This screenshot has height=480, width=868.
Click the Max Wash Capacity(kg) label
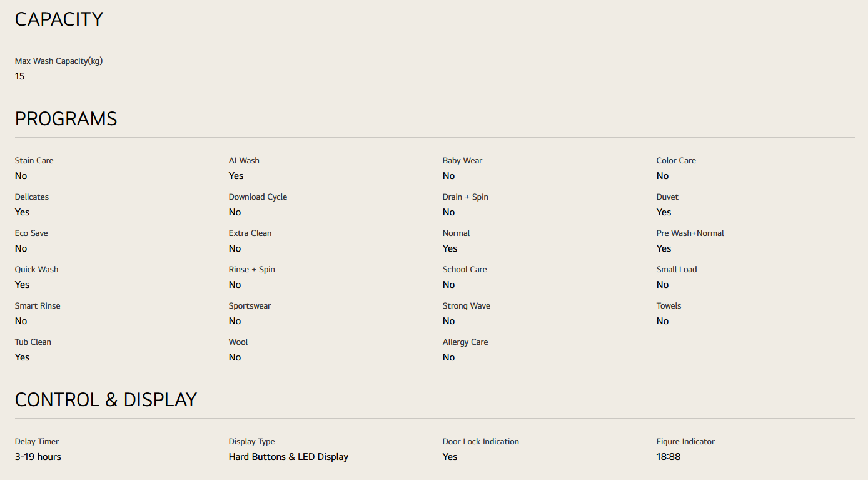(x=59, y=61)
